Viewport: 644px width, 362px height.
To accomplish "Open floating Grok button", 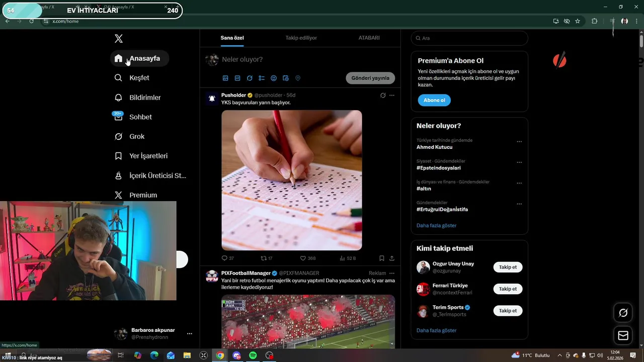I will [x=623, y=313].
